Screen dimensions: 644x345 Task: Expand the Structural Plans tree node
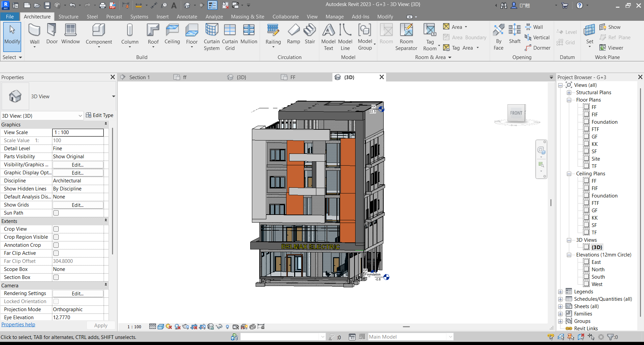569,93
